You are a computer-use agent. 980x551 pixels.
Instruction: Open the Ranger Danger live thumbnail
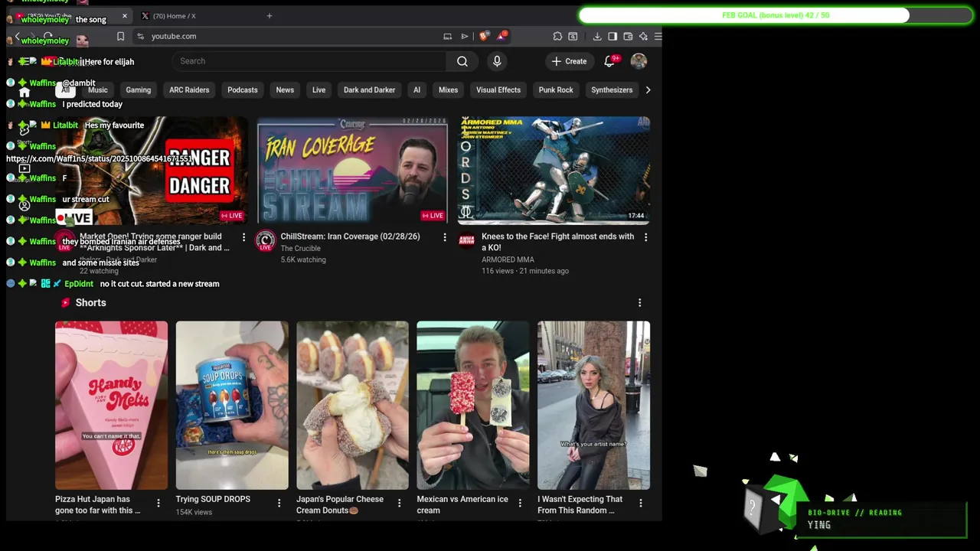[151, 171]
